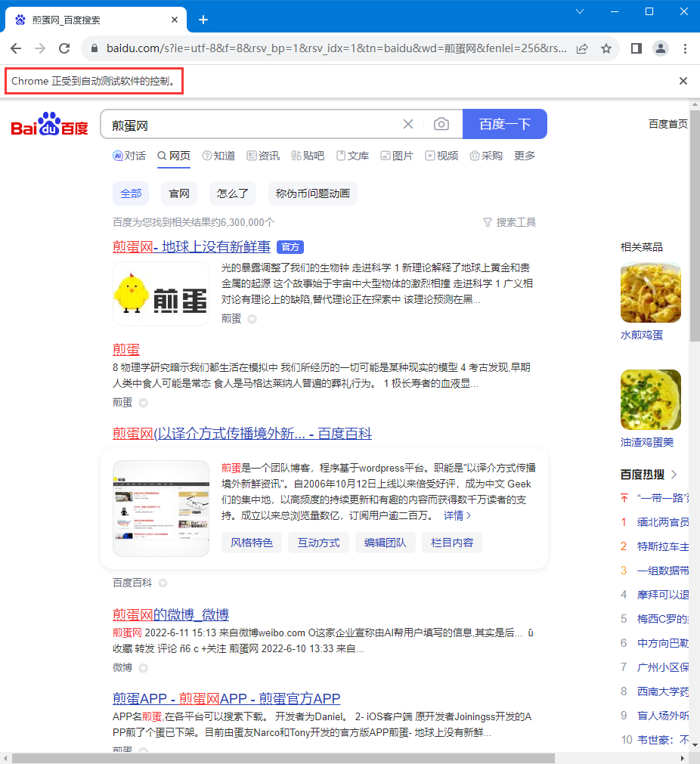Bookmark this page with the star icon
The height and width of the screenshot is (764, 700).
point(606,48)
